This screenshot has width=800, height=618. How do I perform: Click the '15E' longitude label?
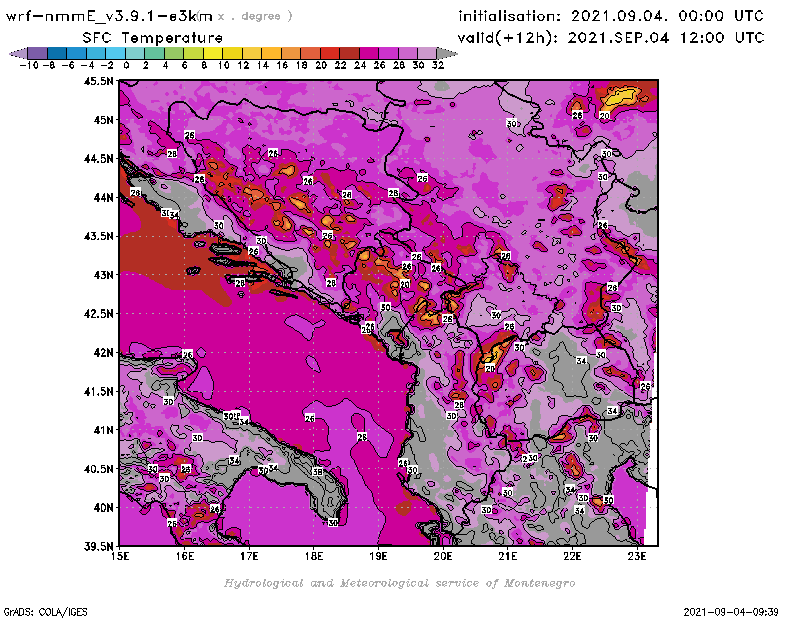tap(120, 556)
